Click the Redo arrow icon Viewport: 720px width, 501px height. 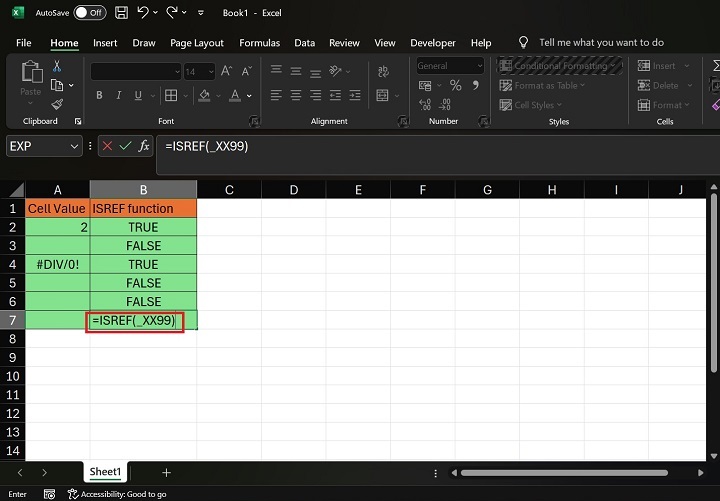172,12
